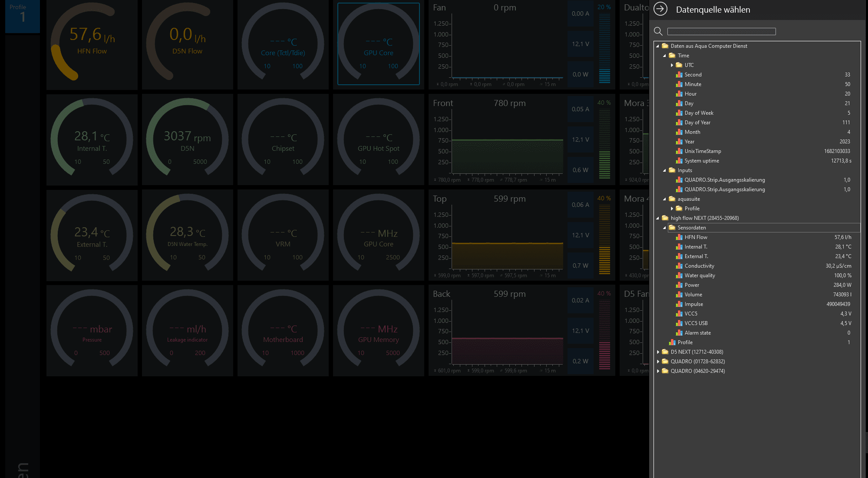Click the '1682103033' UnixTimeStamp value
Screen dimensions: 868x478
click(x=837, y=151)
